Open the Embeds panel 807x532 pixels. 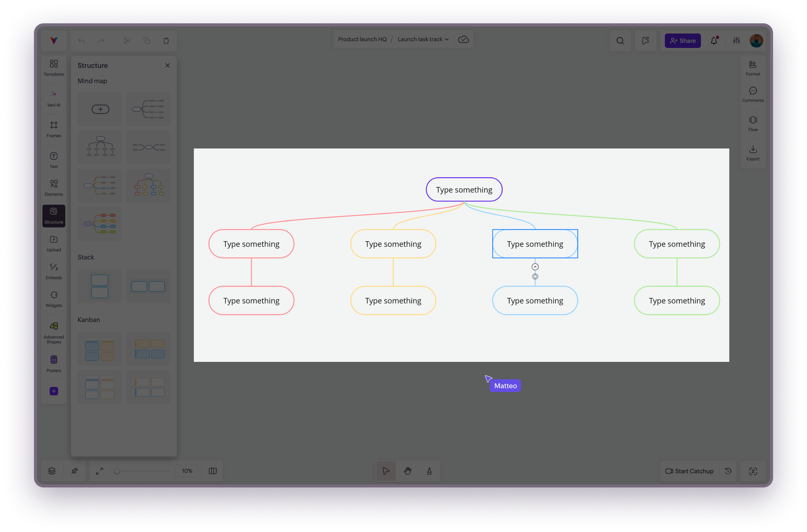click(54, 272)
